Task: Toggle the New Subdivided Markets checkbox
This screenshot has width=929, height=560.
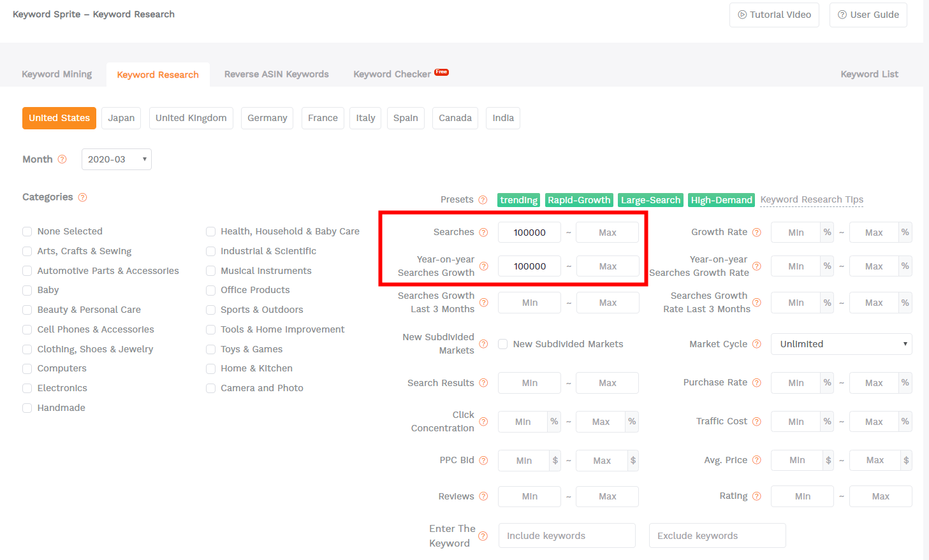Action: click(x=503, y=344)
